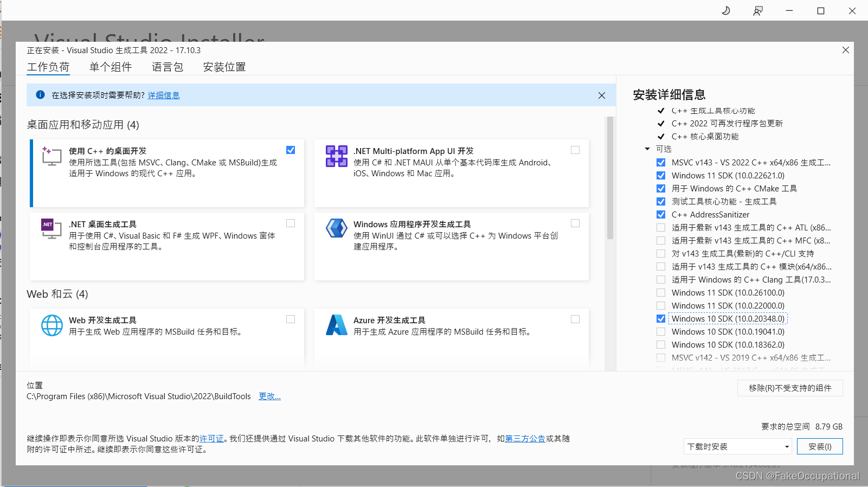
Task: Close the Visual Studio Installer window
Action: (x=852, y=11)
